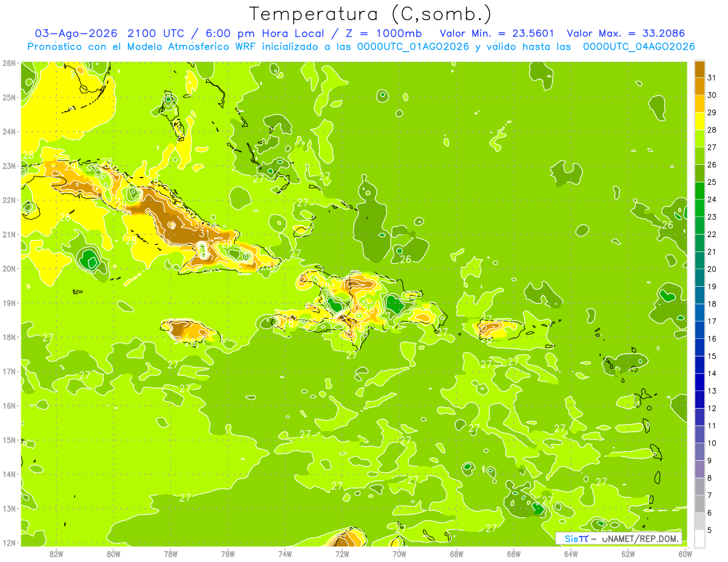Click the longitude axis label "62W"
The image size is (728, 562).
point(628,554)
